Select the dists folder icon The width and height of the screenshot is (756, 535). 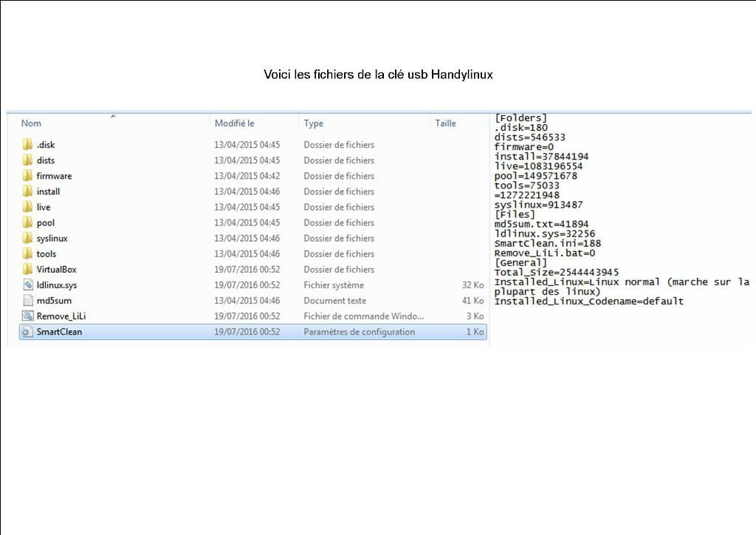[27, 160]
